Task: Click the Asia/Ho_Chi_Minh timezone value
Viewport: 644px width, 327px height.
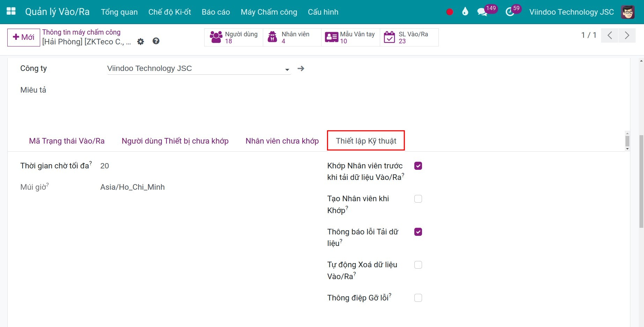Action: click(x=132, y=187)
